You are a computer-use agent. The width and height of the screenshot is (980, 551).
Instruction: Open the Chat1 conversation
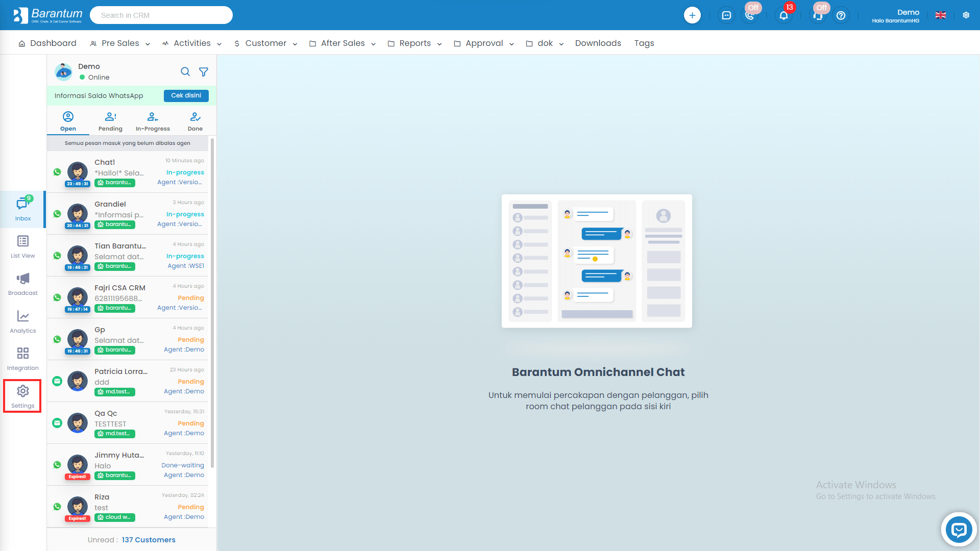(x=128, y=172)
